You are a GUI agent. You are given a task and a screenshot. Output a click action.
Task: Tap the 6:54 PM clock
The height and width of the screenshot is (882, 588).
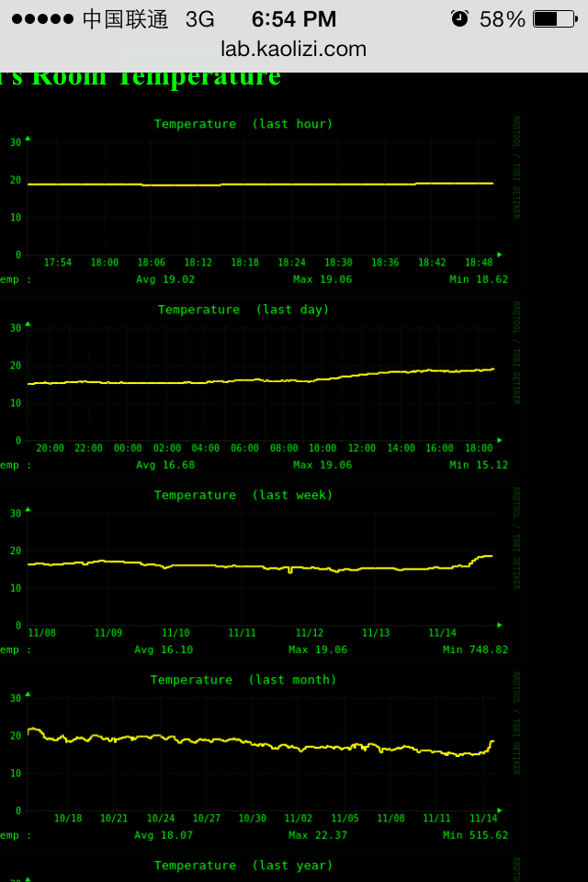pos(294,19)
